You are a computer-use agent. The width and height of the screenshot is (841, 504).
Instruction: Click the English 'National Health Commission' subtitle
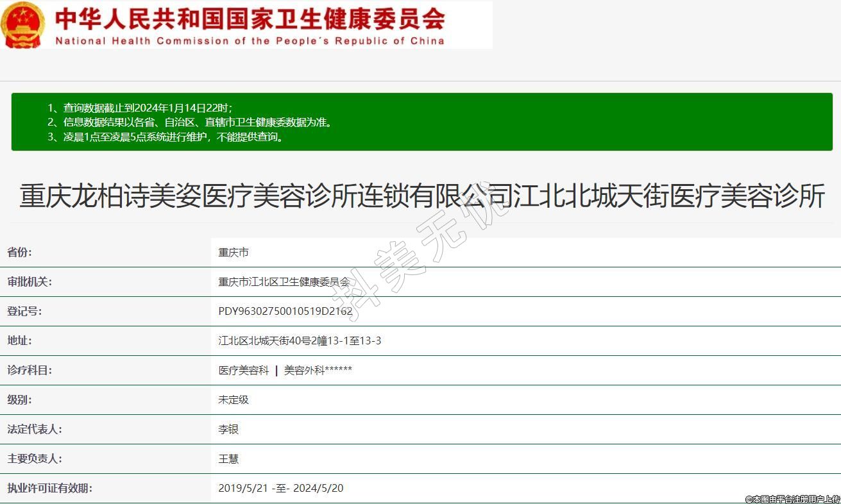click(x=250, y=41)
